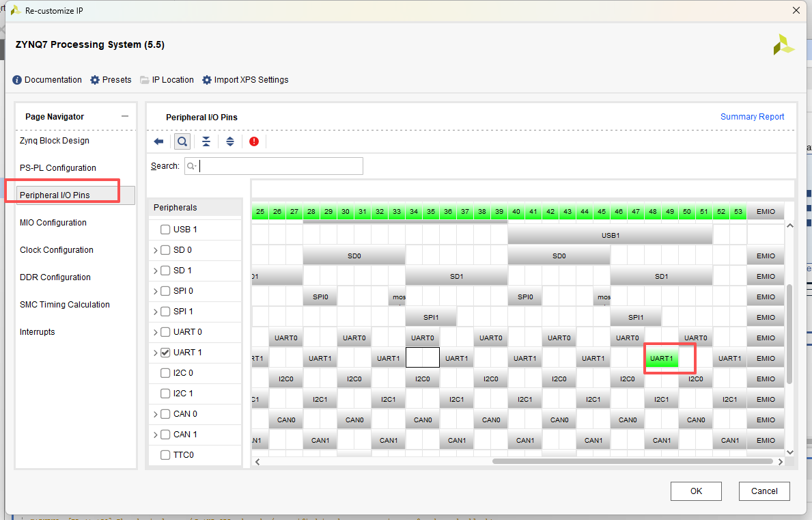Click the back arrow toolbar icon
The image size is (812, 520).
[x=159, y=141]
